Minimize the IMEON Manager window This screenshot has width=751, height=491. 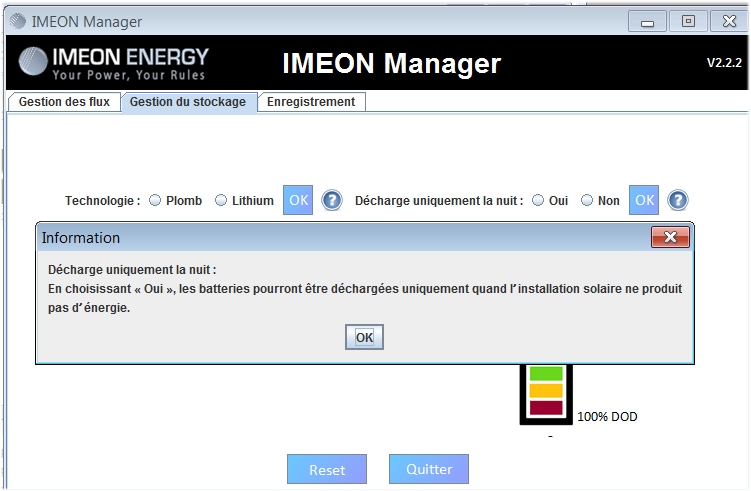click(x=647, y=22)
